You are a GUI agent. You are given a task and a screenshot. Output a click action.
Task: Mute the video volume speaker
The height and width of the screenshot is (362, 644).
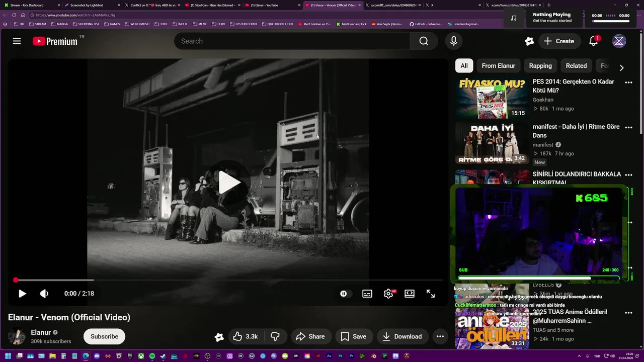point(44,294)
